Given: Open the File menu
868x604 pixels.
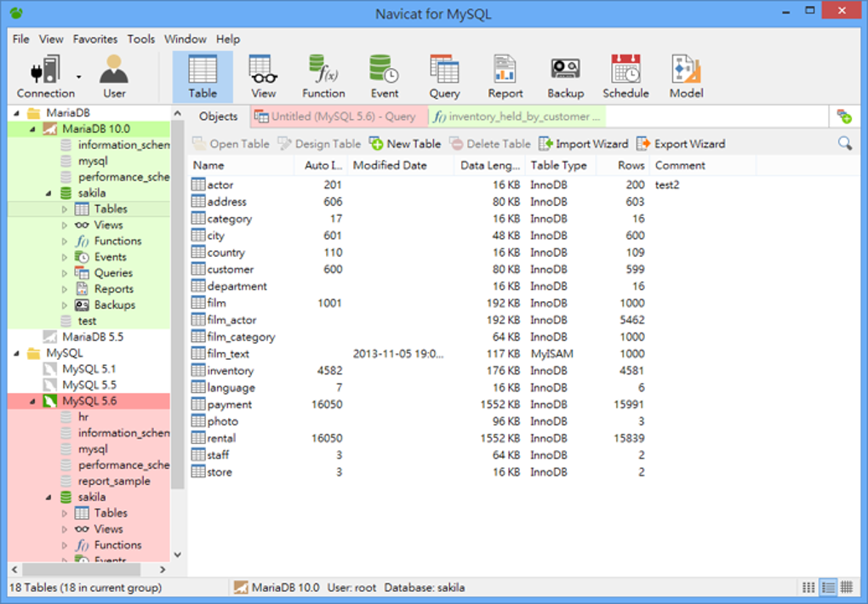Looking at the screenshot, I should (x=20, y=39).
